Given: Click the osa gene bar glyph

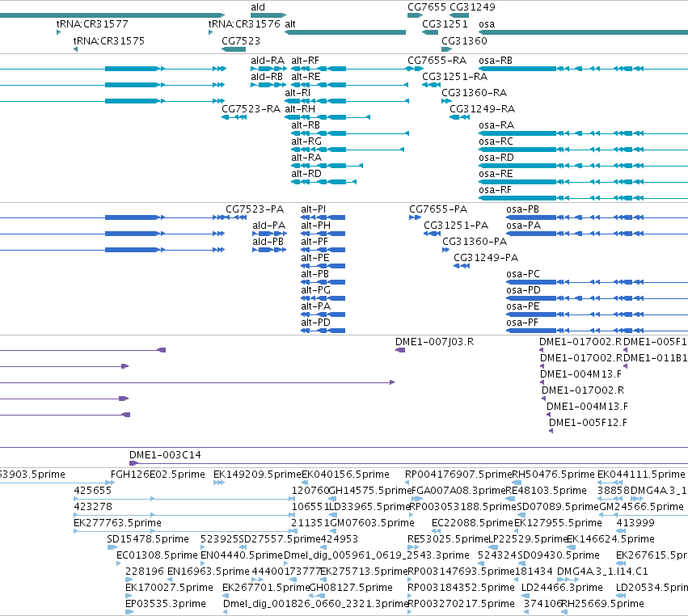Looking at the screenshot, I should click(x=583, y=32).
